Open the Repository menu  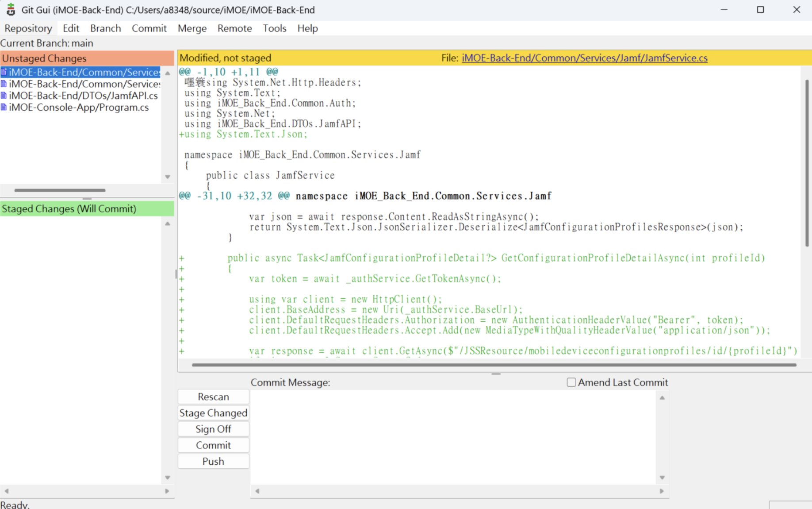pos(28,28)
